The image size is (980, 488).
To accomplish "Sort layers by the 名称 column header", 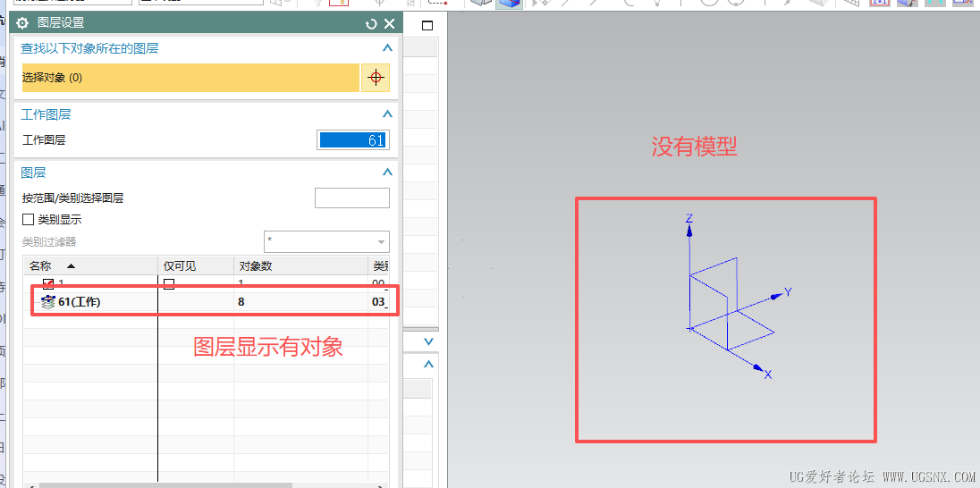I will click(90, 266).
